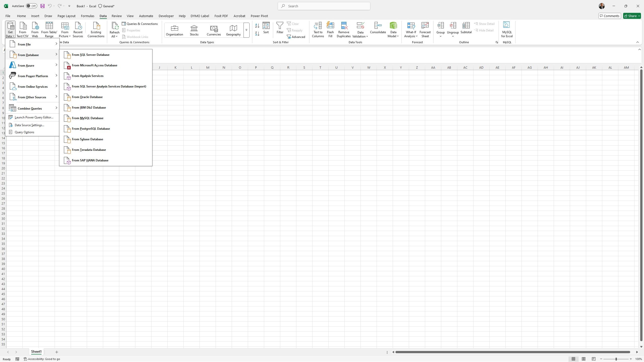This screenshot has height=362, width=644.
Task: Click Launch Power Query Editor
Action: pyautogui.click(x=34, y=117)
